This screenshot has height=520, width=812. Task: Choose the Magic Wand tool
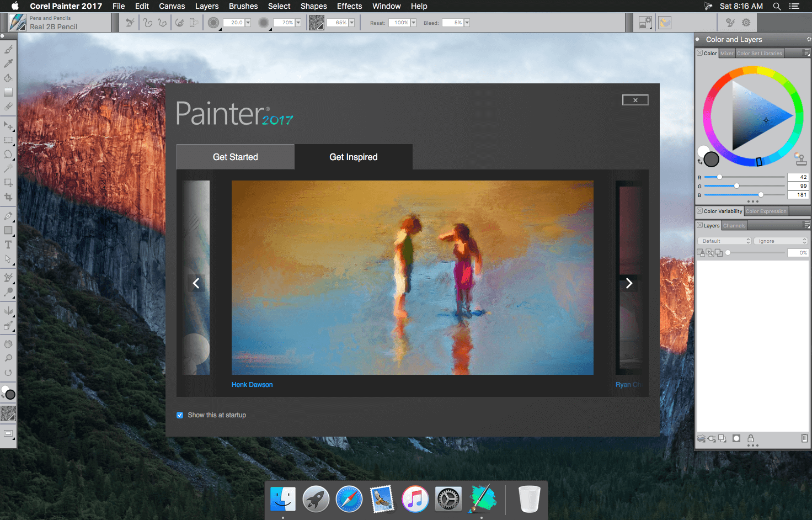click(x=8, y=168)
